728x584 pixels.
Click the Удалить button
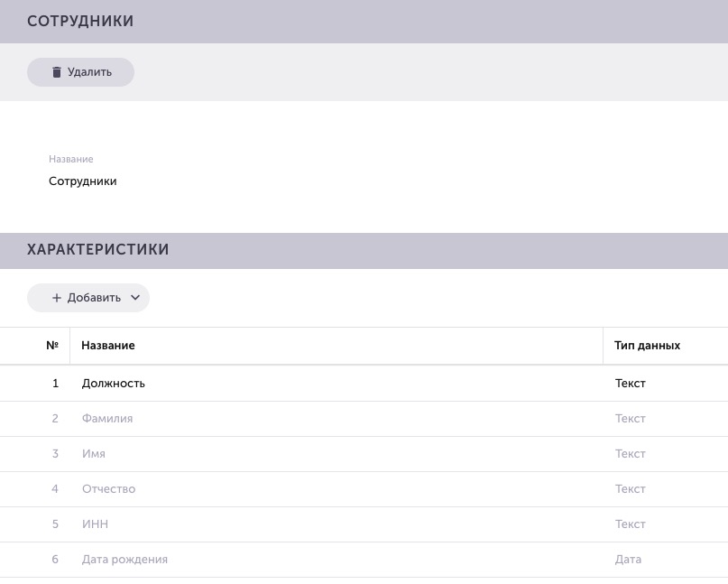(81, 72)
